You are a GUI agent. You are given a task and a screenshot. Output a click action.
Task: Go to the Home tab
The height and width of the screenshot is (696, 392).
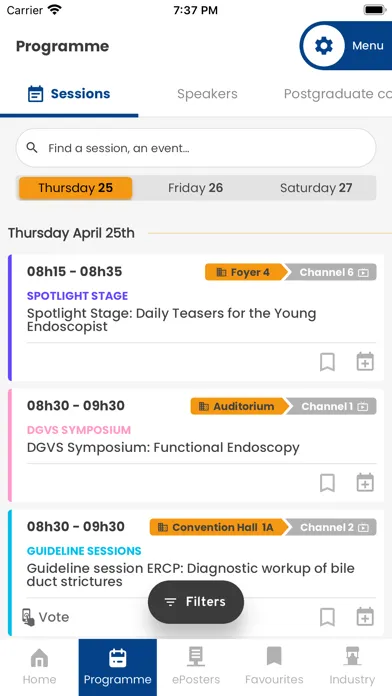[40, 667]
